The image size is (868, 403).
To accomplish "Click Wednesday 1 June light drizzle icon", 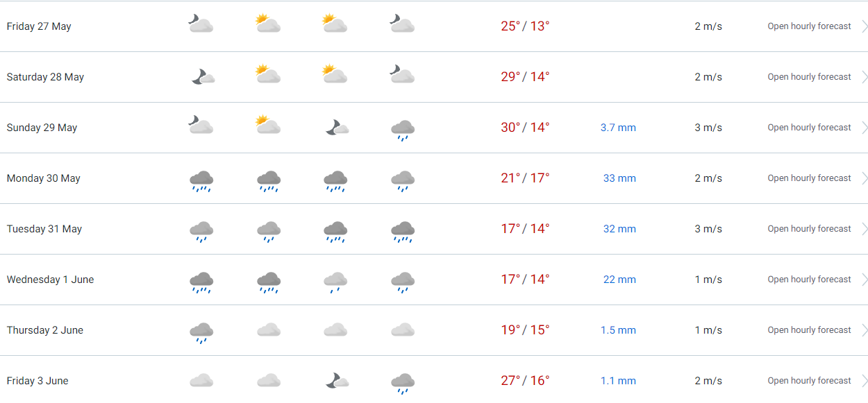I will tap(335, 282).
